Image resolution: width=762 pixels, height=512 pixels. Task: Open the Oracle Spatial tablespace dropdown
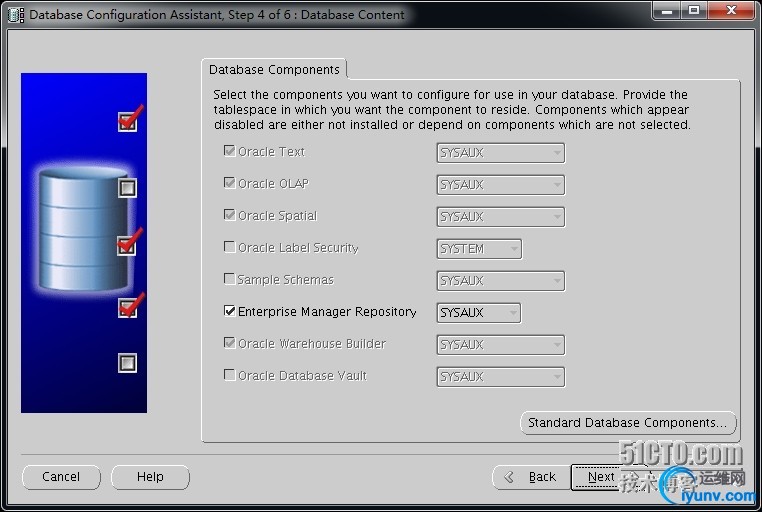pyautogui.click(x=501, y=217)
